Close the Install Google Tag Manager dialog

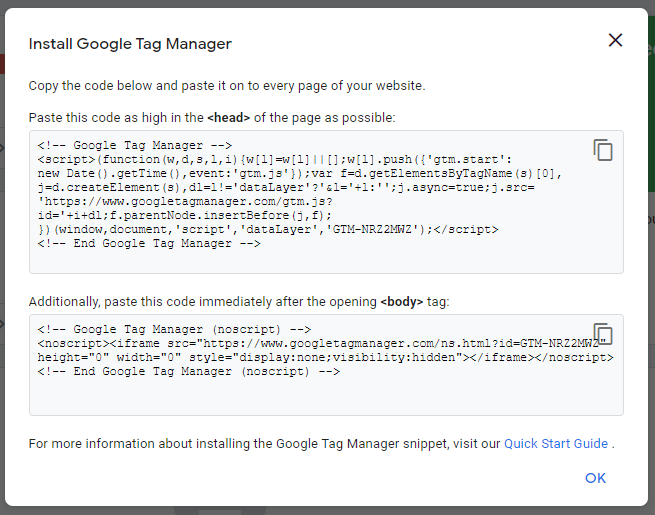tap(615, 40)
